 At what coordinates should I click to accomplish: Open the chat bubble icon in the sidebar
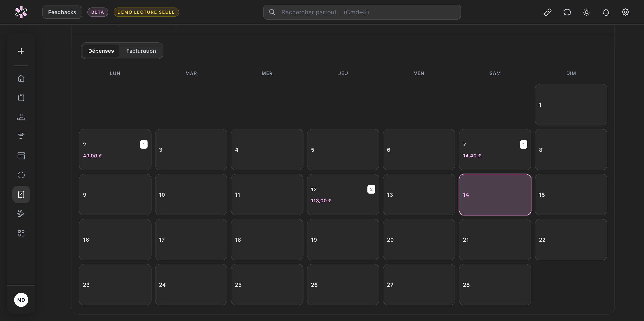click(21, 175)
